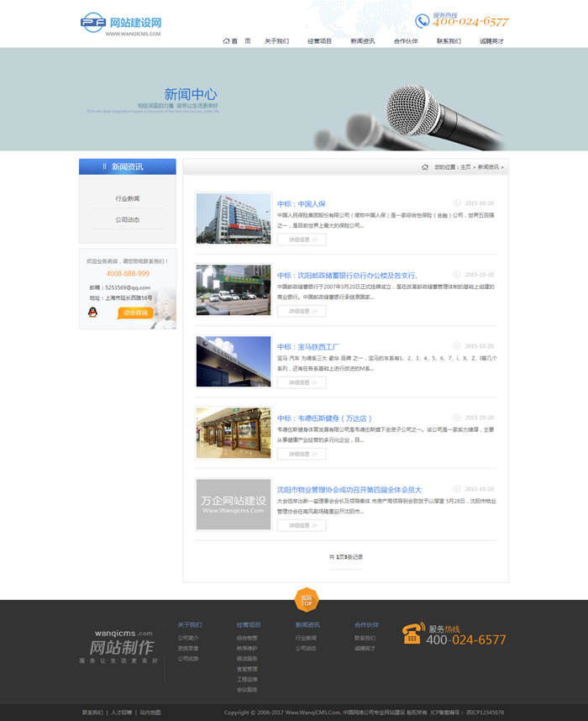588x721 pixels.
Task: Click 详细信息 button under 沈阳市物业管理协会
Action: coord(302,525)
